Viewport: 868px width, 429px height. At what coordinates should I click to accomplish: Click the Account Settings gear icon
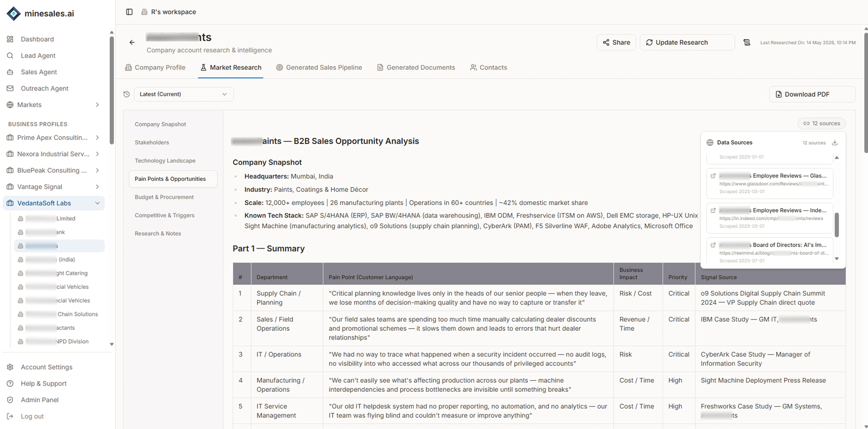click(x=10, y=367)
